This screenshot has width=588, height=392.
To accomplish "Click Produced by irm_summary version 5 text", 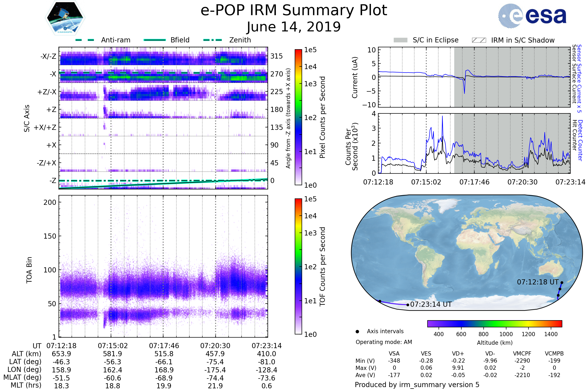I will (x=417, y=384).
